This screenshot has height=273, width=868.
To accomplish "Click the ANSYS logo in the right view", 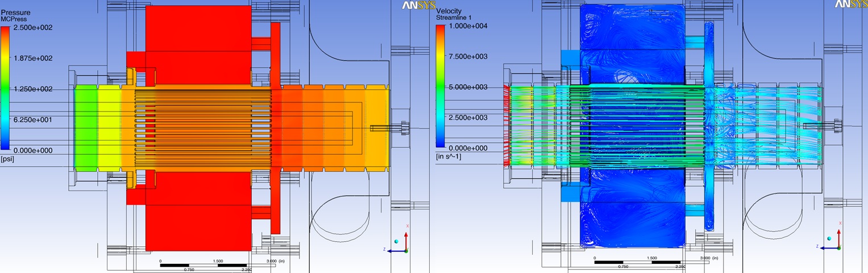I will (851, 5).
